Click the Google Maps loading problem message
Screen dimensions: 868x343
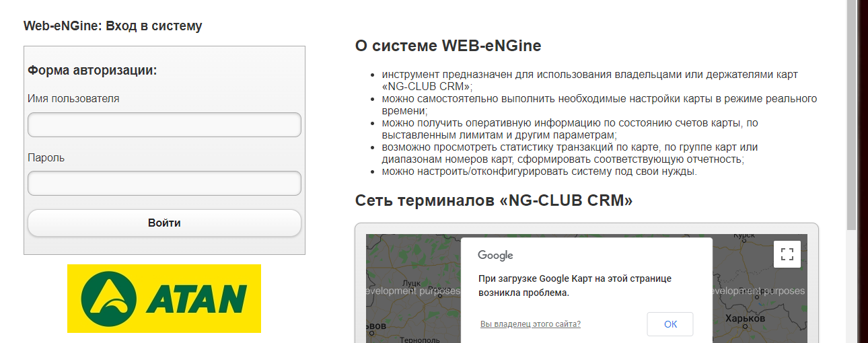click(575, 285)
